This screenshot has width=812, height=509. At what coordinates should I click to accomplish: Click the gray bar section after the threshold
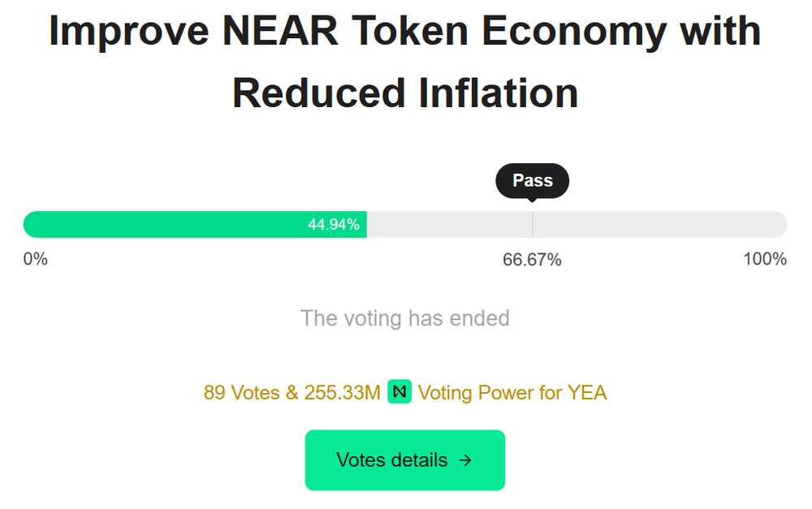pyautogui.click(x=658, y=225)
